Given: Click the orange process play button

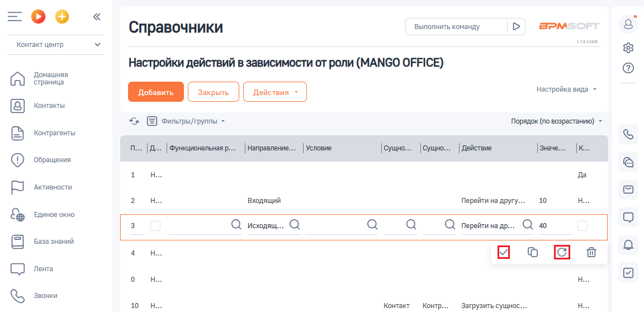Looking at the screenshot, I should click(38, 16).
